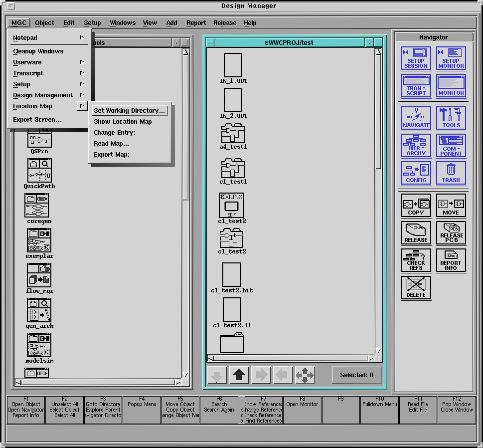
Task: Expand the Userware submenu
Action: pyautogui.click(x=48, y=62)
